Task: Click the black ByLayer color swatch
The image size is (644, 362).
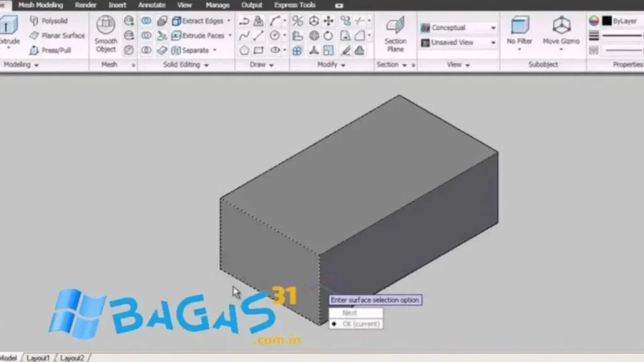Action: [x=607, y=21]
